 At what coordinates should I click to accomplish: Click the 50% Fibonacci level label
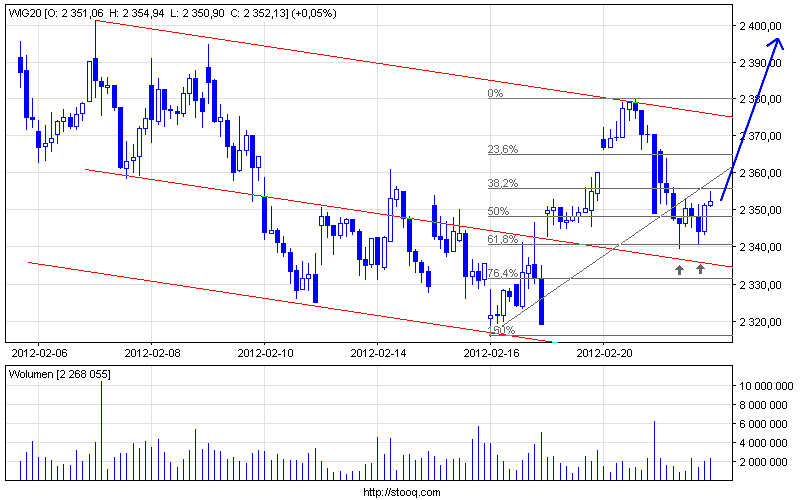click(x=498, y=211)
